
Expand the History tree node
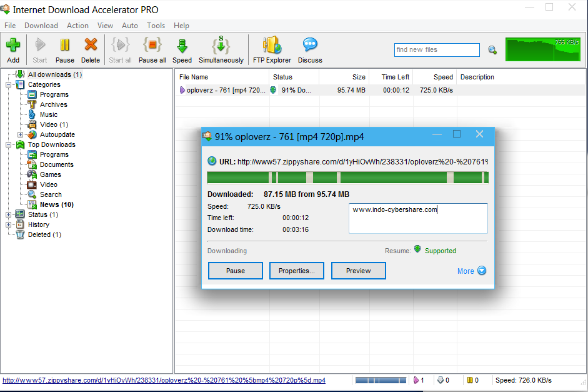8,224
